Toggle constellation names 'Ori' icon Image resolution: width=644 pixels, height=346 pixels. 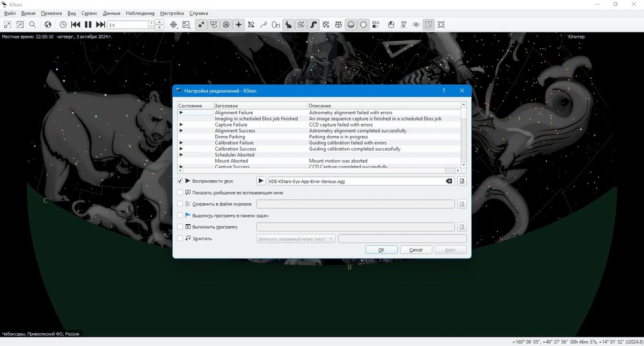[x=276, y=25]
